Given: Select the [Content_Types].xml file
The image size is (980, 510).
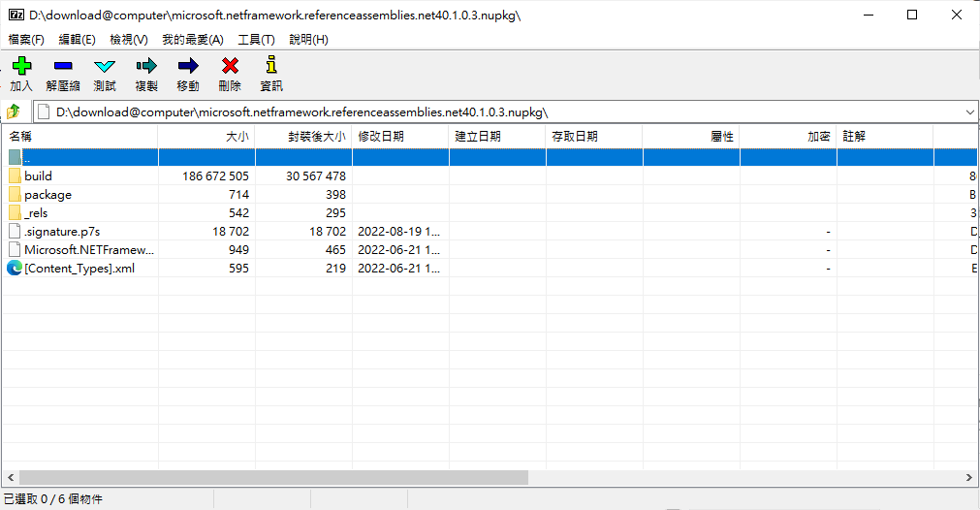Looking at the screenshot, I should pos(79,269).
